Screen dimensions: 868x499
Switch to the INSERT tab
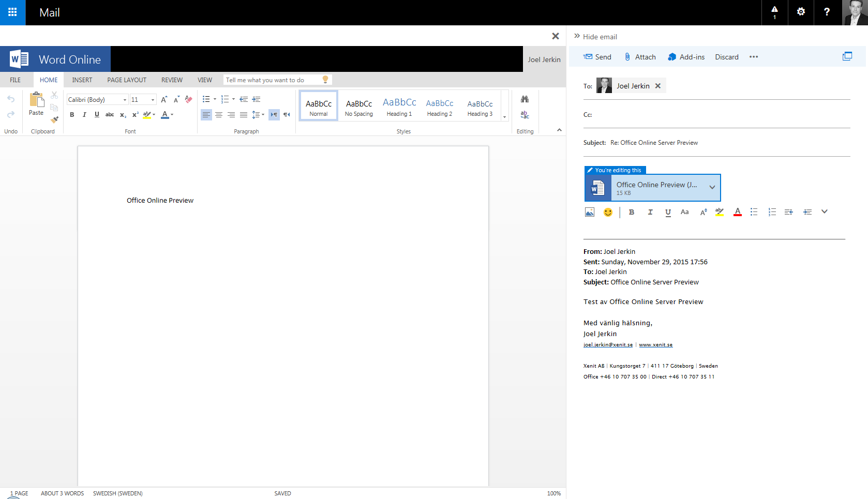point(82,80)
